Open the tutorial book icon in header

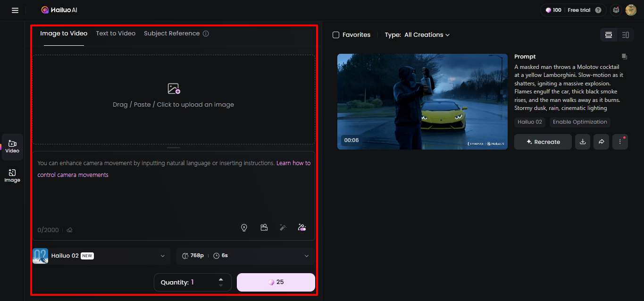click(615, 10)
